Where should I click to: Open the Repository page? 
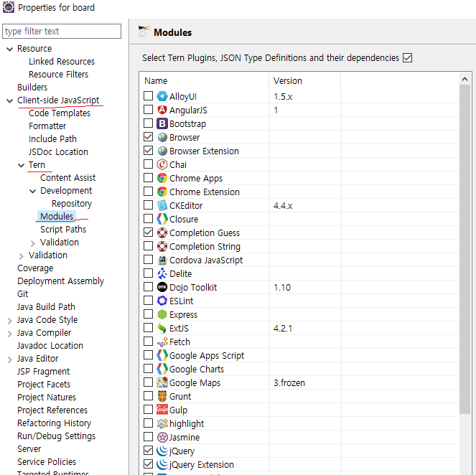coord(72,204)
